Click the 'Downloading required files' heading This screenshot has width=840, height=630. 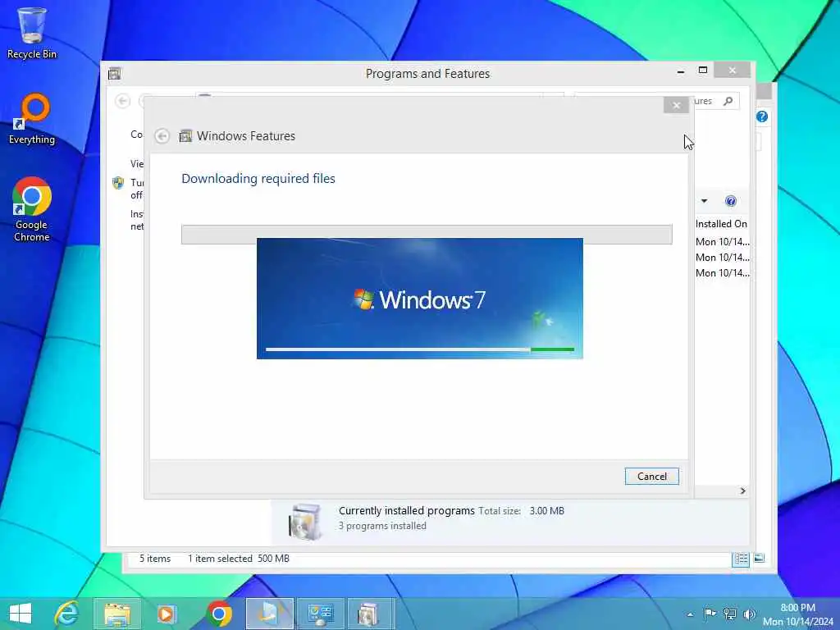point(258,178)
